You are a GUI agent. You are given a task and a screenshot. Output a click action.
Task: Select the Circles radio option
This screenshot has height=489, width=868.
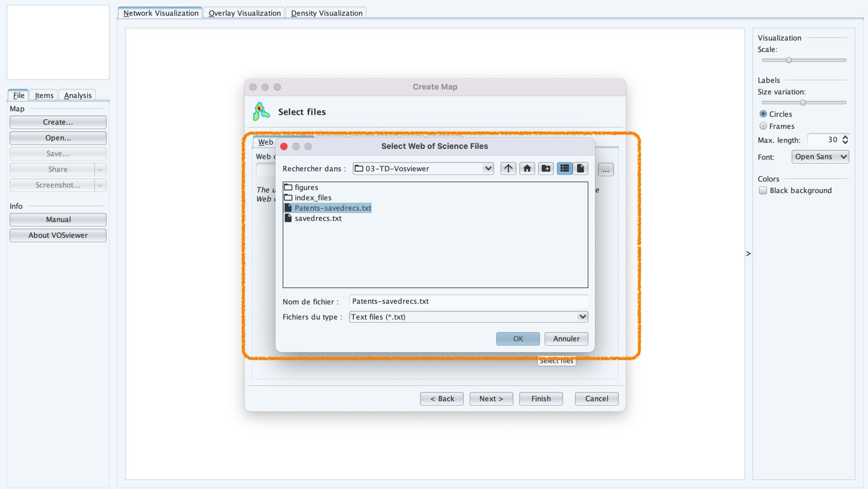(x=763, y=114)
